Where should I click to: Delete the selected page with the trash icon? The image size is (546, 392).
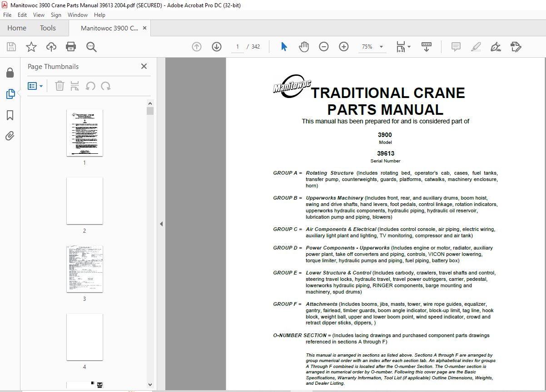tap(60, 86)
